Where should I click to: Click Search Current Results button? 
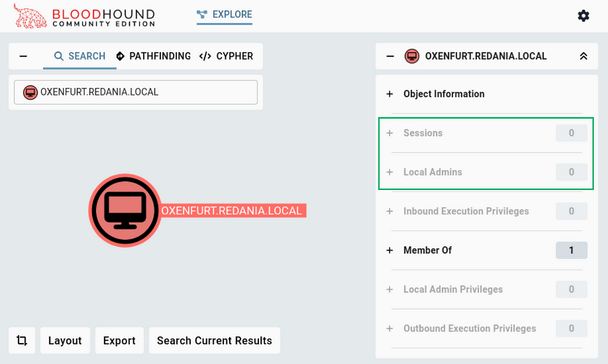[214, 340]
